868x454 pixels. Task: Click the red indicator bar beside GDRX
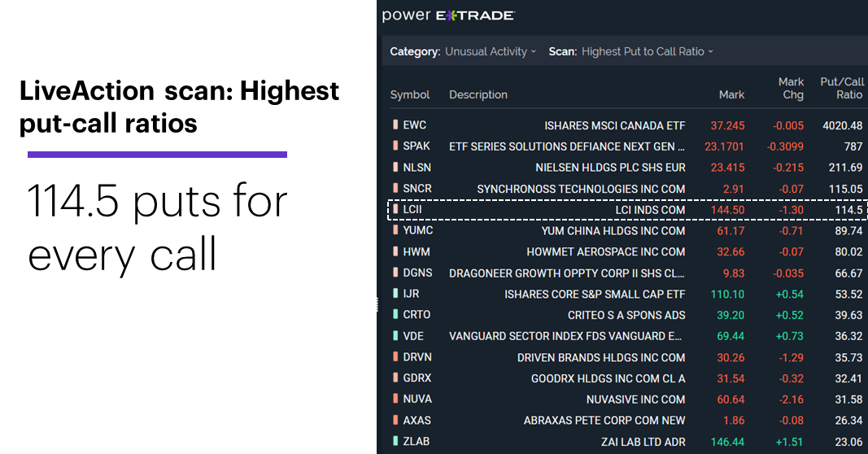(395, 378)
